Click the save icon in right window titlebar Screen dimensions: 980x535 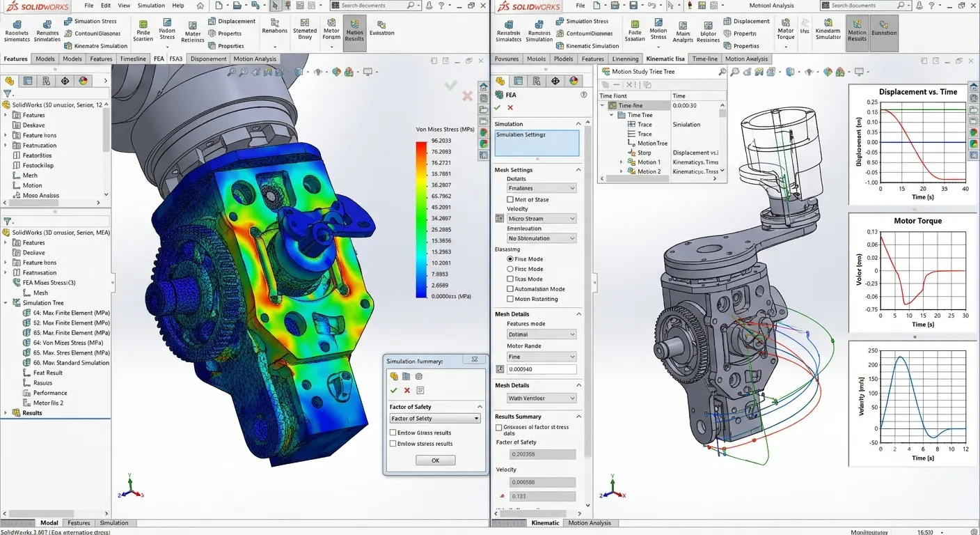(x=633, y=6)
